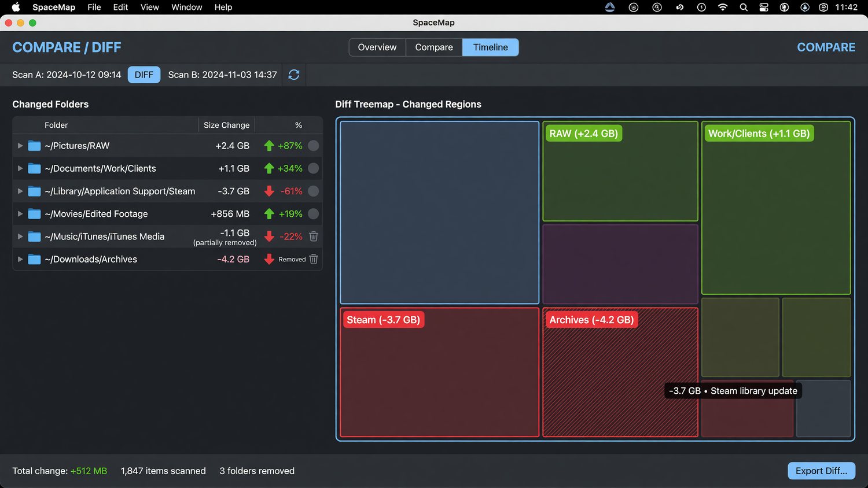Screen dimensions: 868x488
Task: Click the refresh scans icon
Action: point(294,75)
